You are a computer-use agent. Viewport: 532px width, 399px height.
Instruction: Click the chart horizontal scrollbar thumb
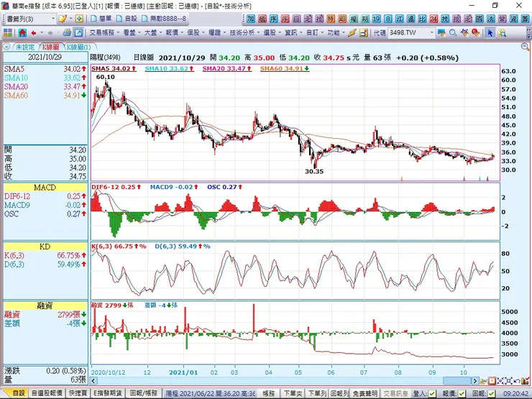(457, 381)
